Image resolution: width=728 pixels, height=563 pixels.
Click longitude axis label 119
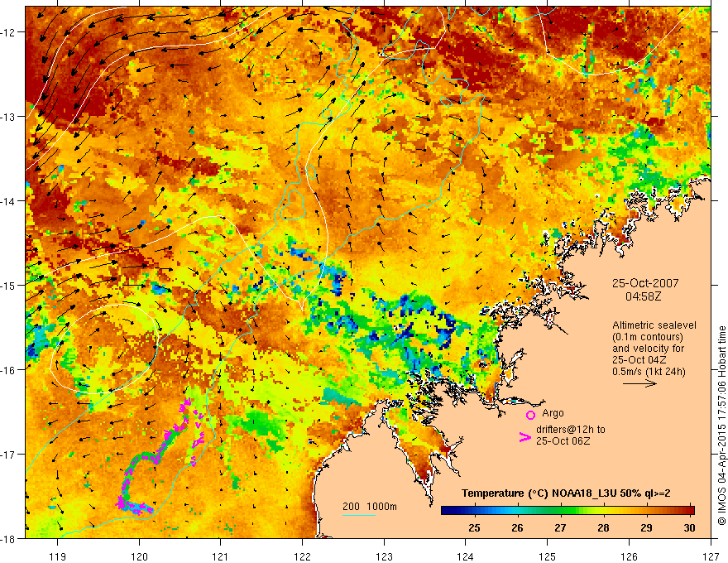click(58, 556)
